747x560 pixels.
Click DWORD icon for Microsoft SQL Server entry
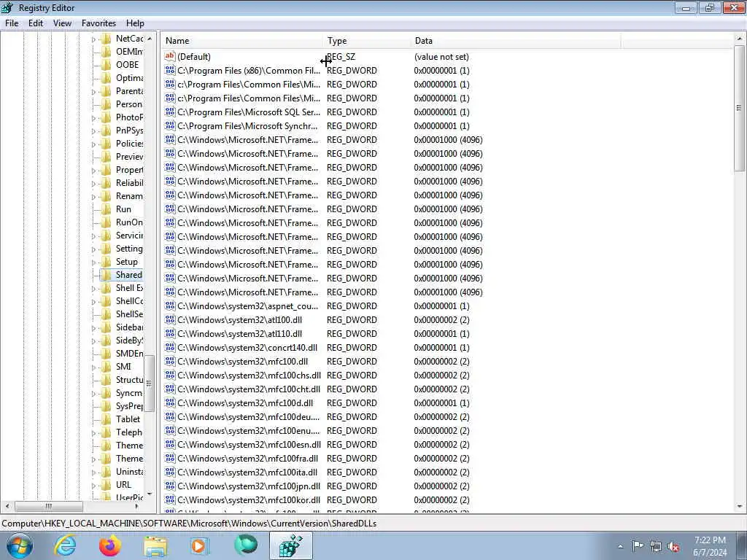click(169, 112)
